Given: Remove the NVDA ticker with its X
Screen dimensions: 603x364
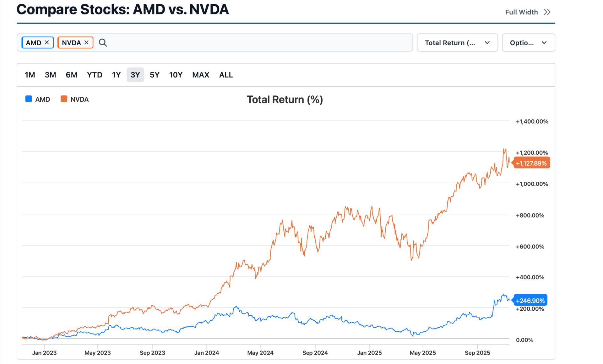Looking at the screenshot, I should 86,42.
